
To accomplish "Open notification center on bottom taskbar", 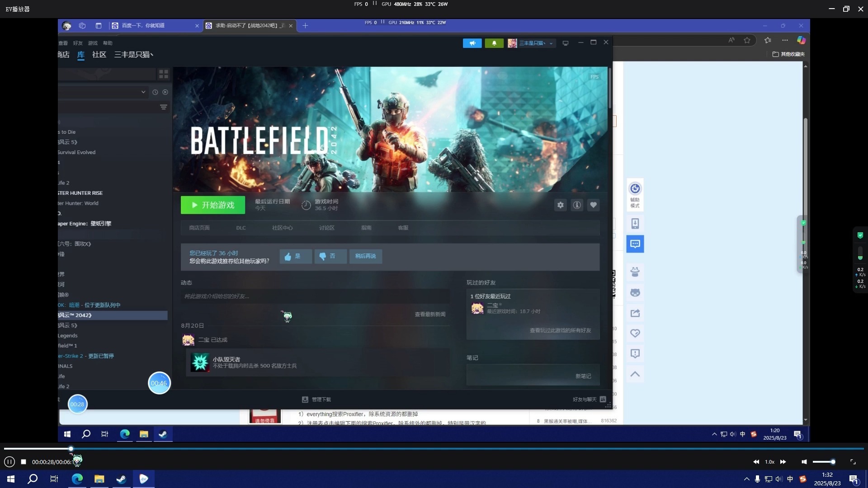I will (854, 479).
